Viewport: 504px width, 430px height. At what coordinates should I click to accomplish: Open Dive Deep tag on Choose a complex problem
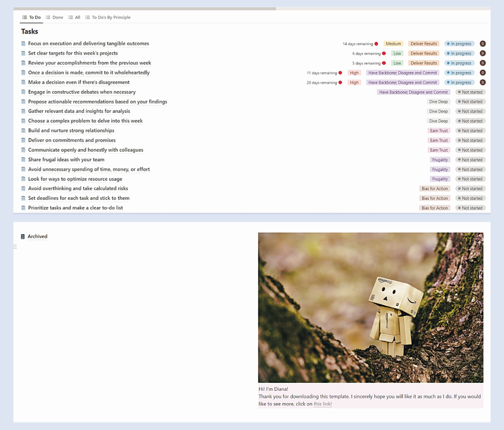(438, 121)
